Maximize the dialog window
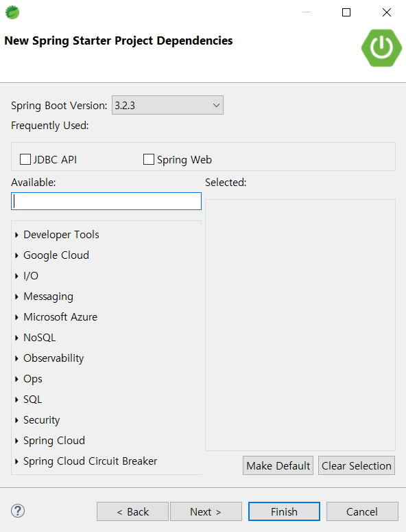 [x=346, y=12]
